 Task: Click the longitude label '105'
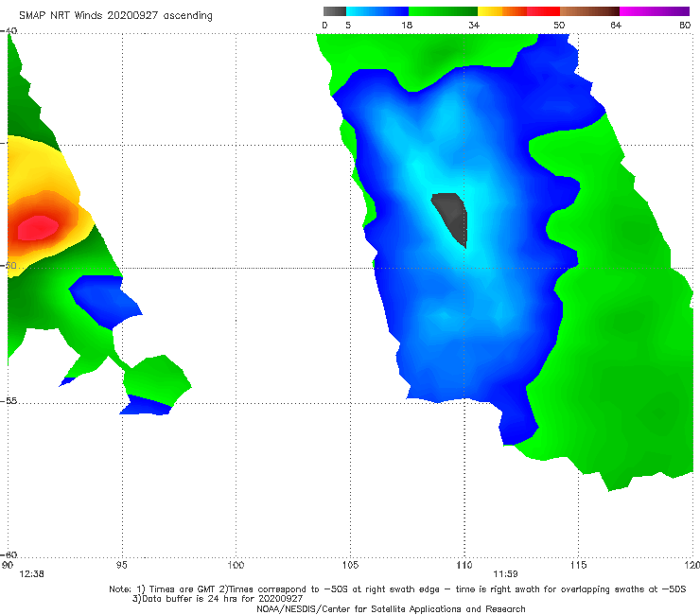click(x=350, y=566)
